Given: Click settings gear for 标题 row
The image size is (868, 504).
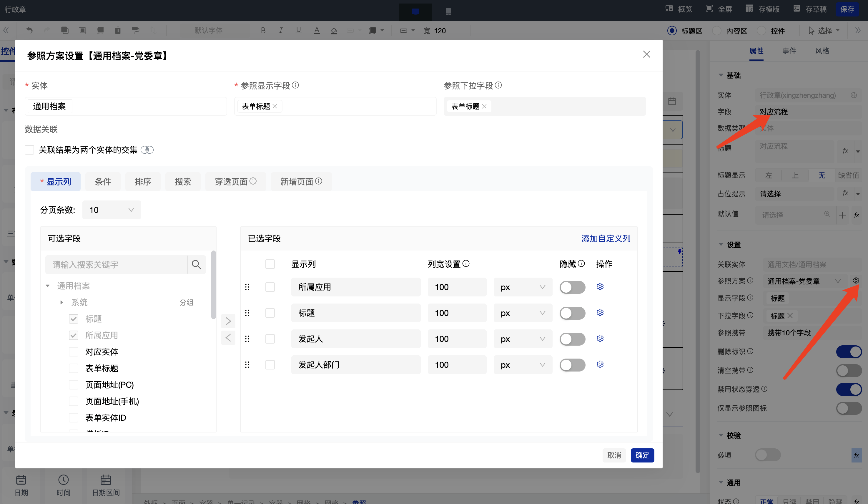Looking at the screenshot, I should pos(600,312).
